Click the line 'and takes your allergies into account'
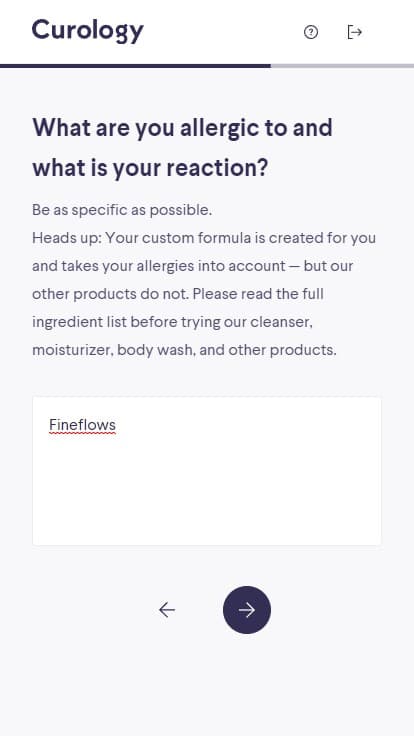Screen dimensions: 414x736 (192, 266)
